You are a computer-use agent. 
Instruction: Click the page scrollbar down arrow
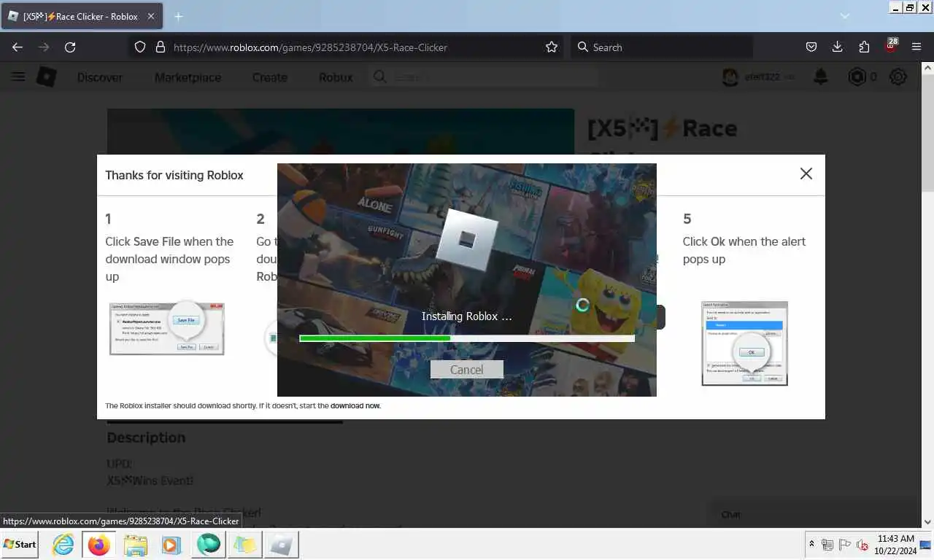click(x=927, y=521)
